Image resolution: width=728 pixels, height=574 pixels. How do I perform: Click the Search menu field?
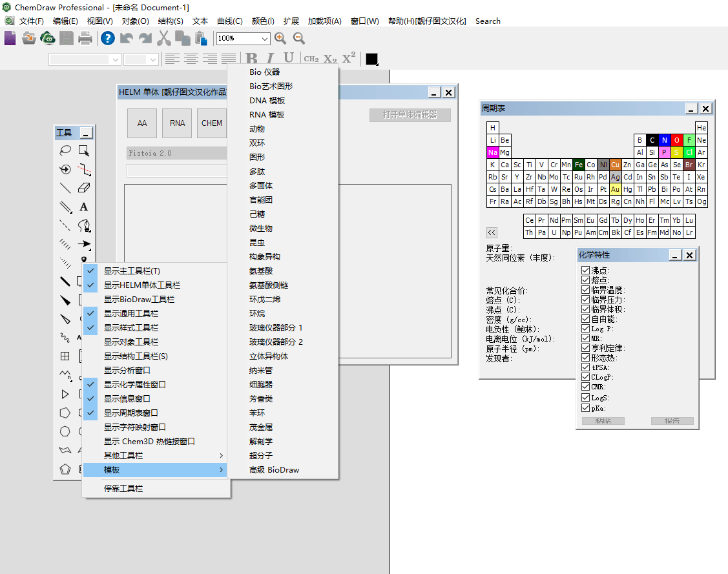click(488, 21)
